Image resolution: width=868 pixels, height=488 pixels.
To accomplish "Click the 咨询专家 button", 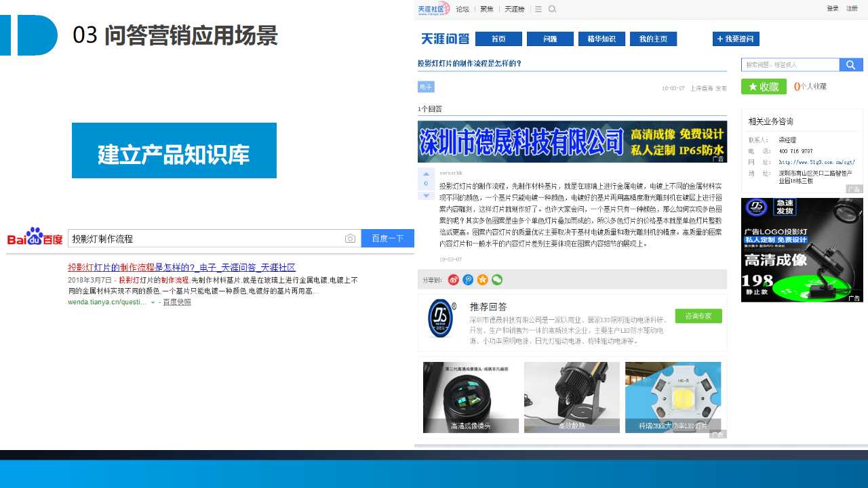I will coord(698,316).
